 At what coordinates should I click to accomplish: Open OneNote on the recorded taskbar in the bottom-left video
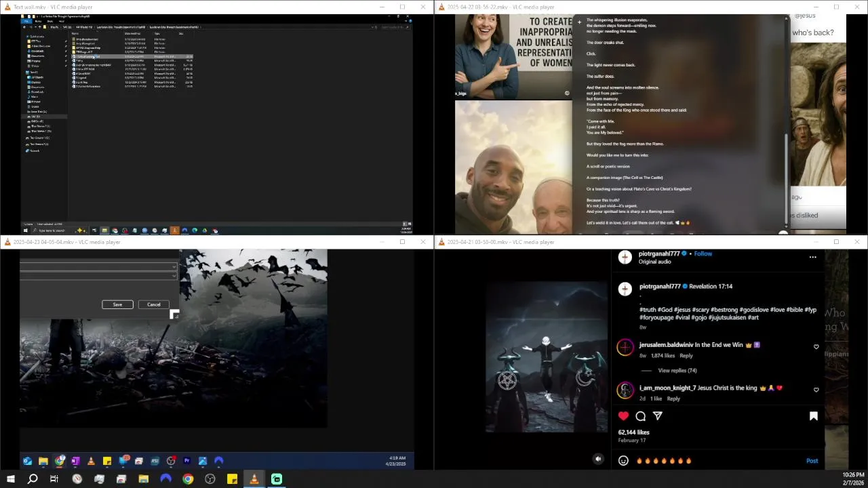tap(75, 461)
